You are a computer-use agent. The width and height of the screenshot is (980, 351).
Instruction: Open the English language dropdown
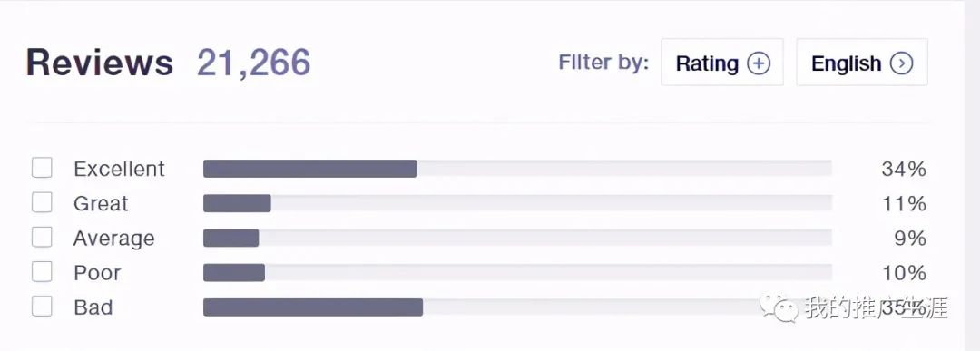[x=862, y=63]
